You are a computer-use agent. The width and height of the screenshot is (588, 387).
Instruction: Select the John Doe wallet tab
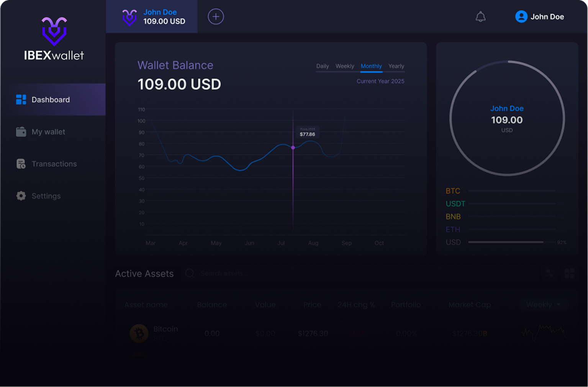152,17
